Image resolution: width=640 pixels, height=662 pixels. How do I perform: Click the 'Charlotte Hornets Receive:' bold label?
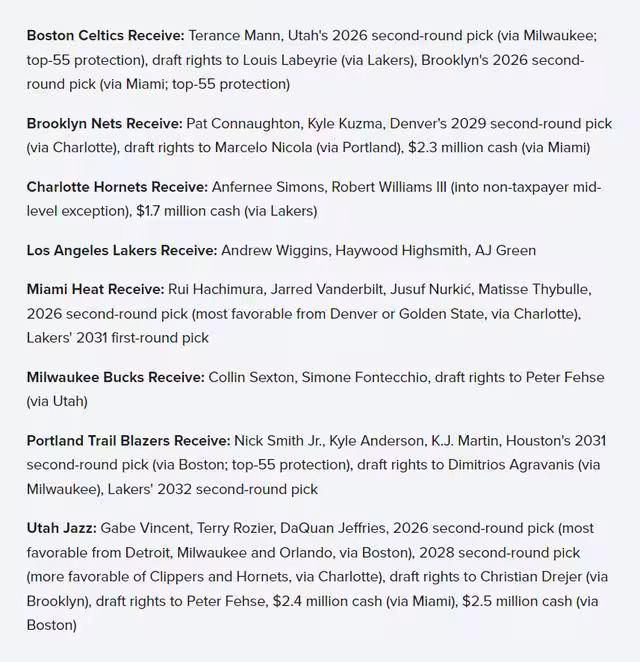117,187
